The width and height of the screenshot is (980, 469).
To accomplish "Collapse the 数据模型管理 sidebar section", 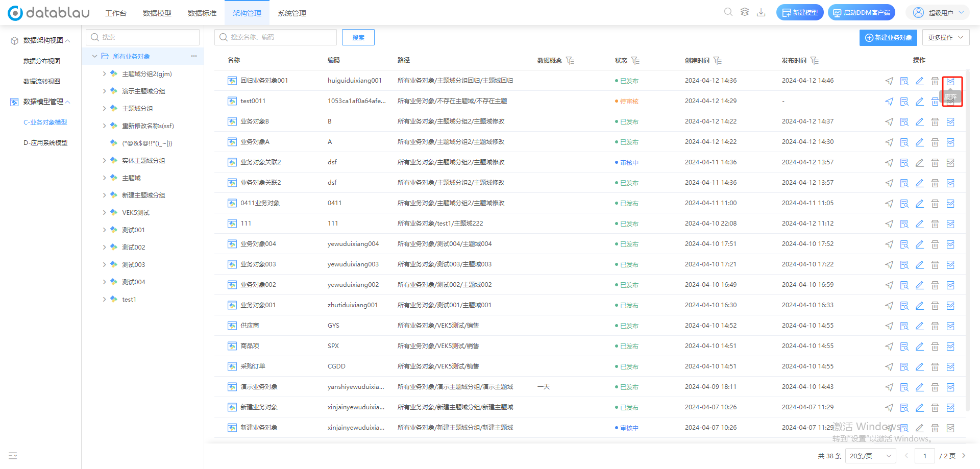I will (68, 102).
